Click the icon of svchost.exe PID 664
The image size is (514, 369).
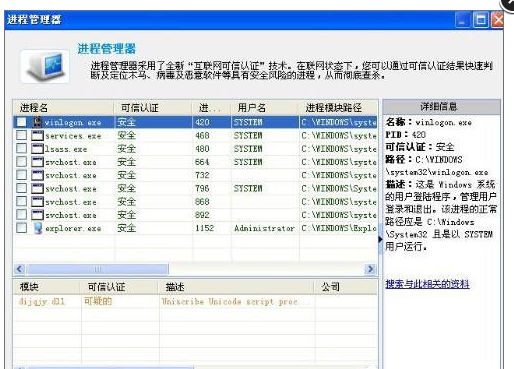coord(37,162)
